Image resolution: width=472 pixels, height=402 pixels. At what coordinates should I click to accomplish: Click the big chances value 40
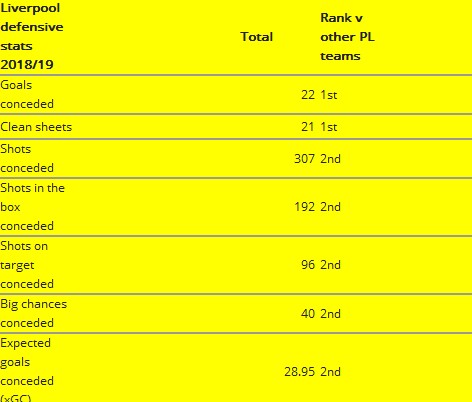308,314
